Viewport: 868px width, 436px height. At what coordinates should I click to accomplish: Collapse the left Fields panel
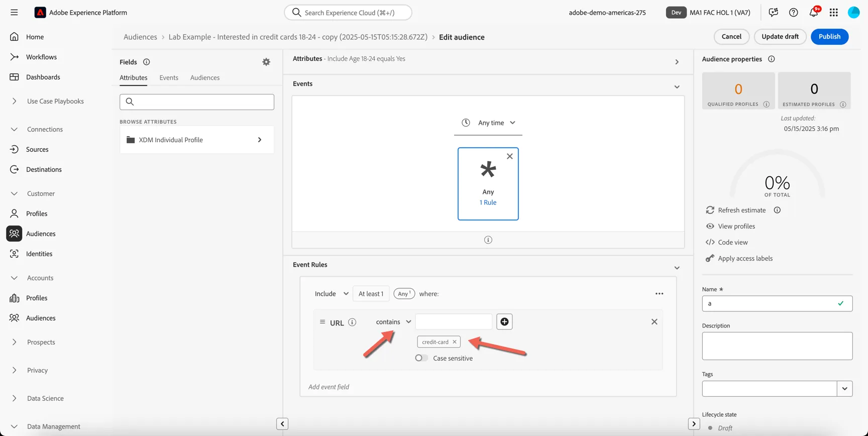(x=282, y=424)
